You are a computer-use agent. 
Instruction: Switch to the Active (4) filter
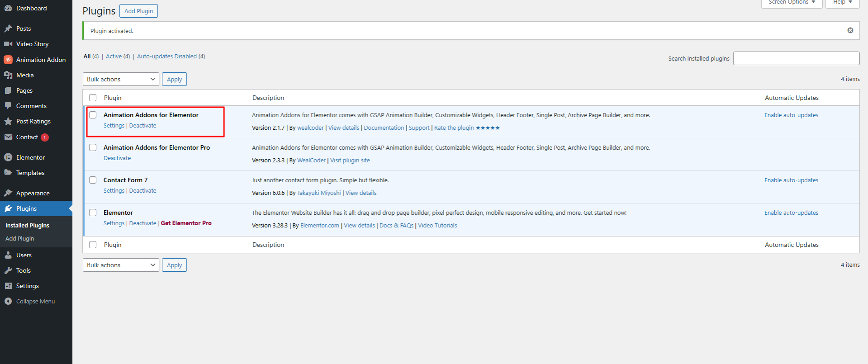pos(118,57)
